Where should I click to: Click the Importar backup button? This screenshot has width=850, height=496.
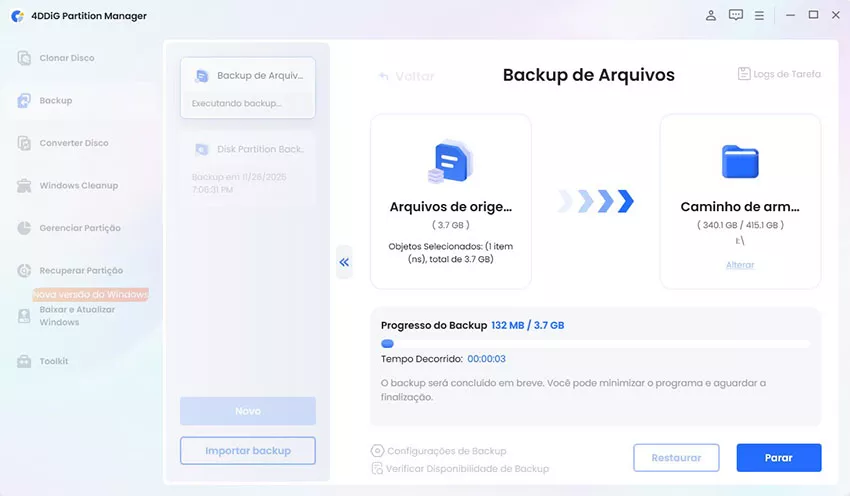248,450
